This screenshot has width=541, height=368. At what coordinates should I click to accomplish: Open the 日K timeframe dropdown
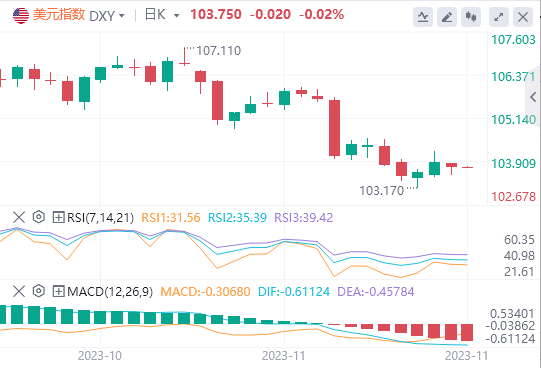(162, 15)
